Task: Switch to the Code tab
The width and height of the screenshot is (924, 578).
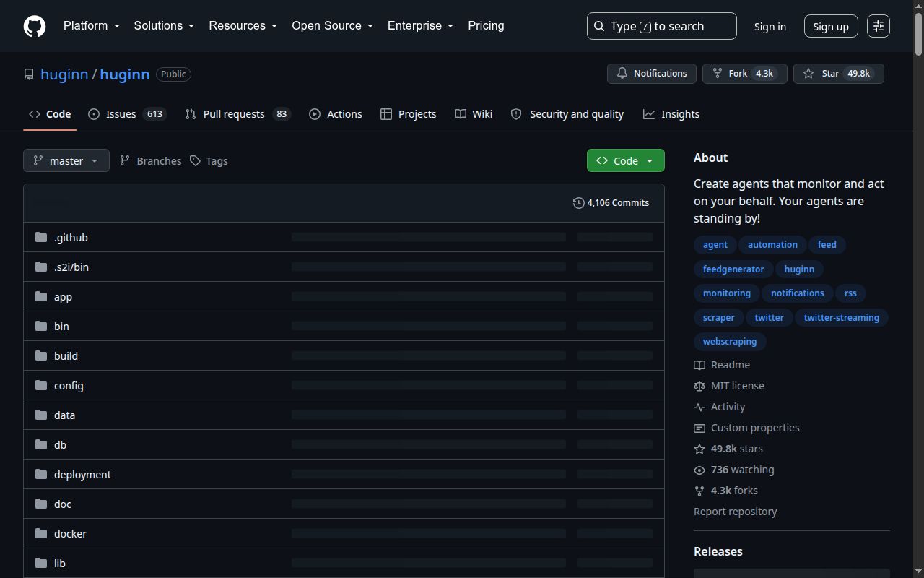Action: (50, 114)
